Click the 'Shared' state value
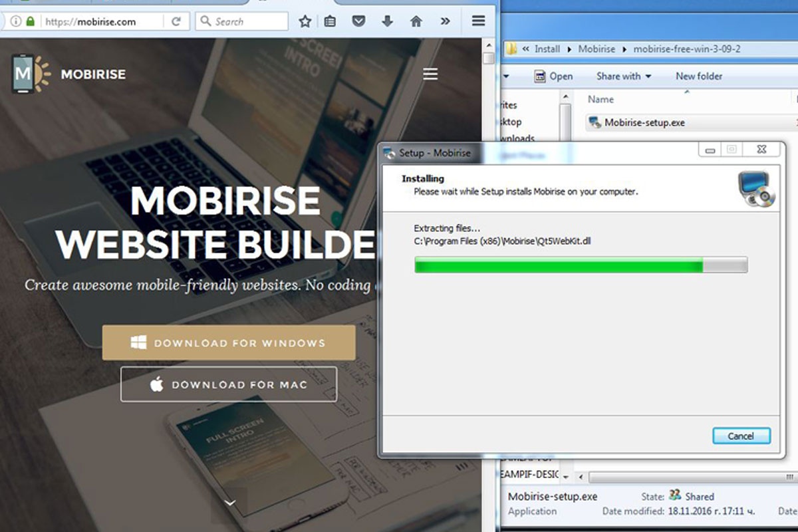 tap(700, 497)
